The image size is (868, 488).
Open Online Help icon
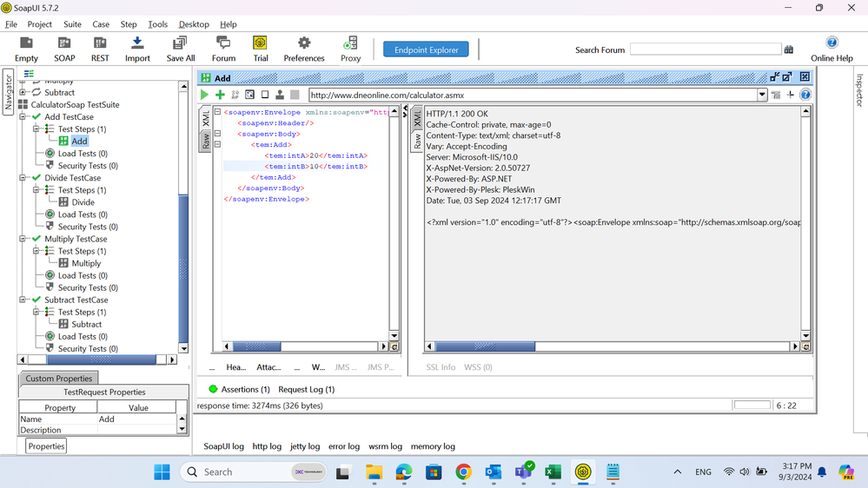point(832,49)
